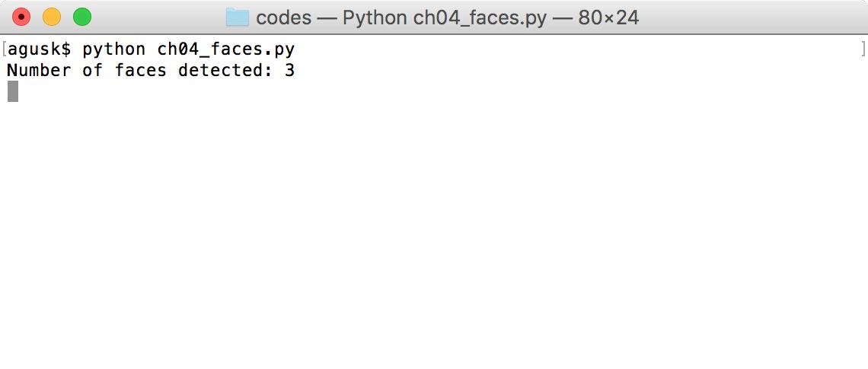Click the detected face count 3
This screenshot has width=868, height=369.
click(x=289, y=71)
